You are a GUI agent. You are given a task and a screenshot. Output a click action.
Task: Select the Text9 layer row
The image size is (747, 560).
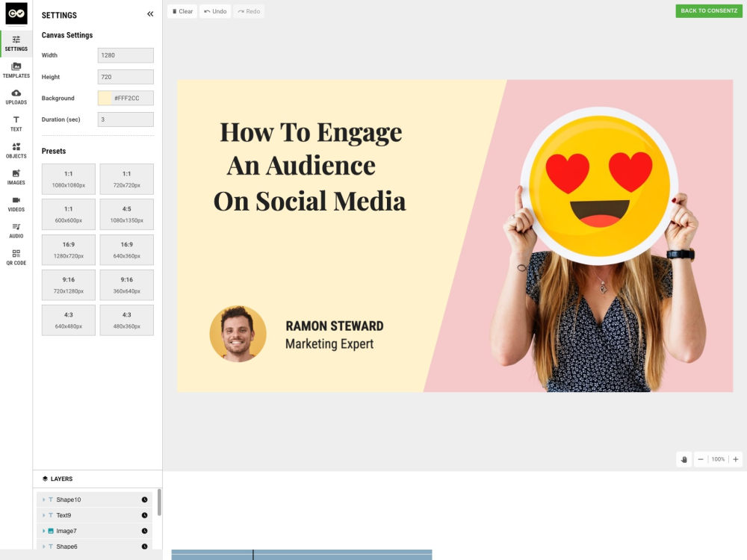coord(94,515)
